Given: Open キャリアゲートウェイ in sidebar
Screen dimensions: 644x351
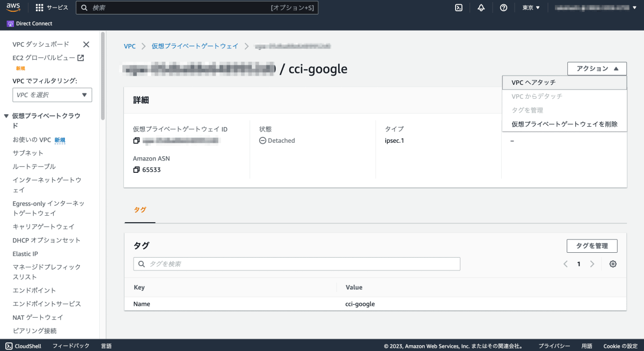Looking at the screenshot, I should coord(43,226).
